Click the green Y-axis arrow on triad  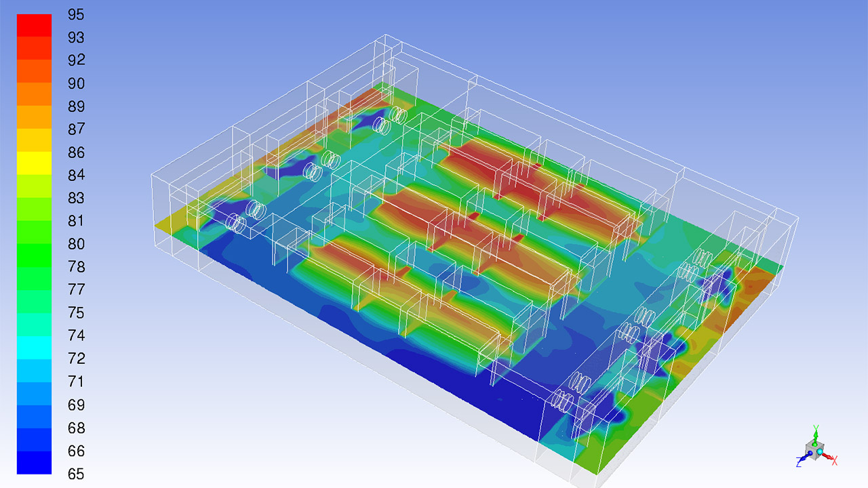[x=815, y=434]
